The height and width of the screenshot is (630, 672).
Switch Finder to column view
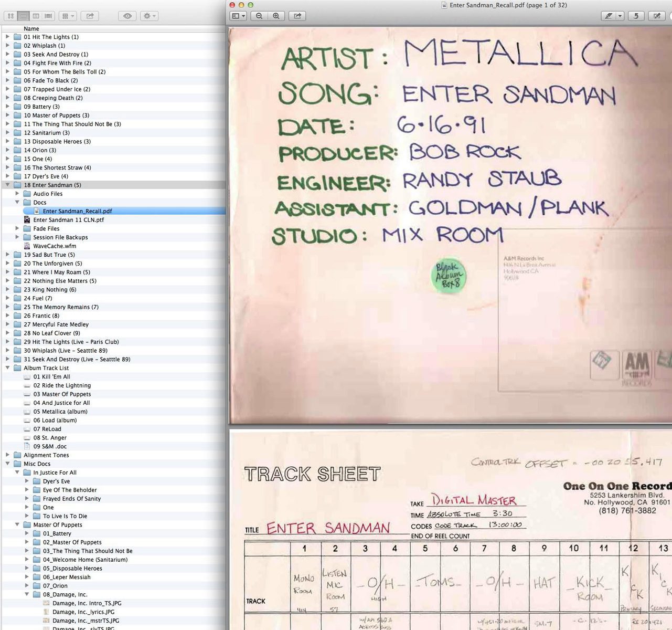[36, 16]
